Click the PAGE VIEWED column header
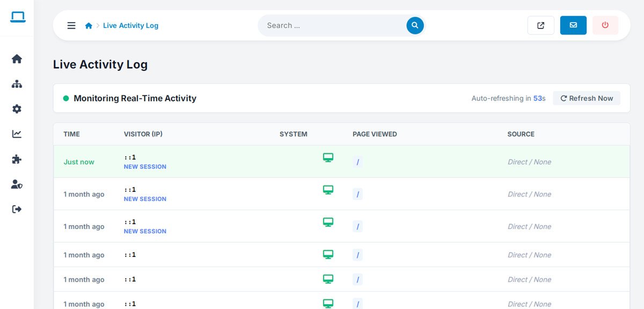Image resolution: width=644 pixels, height=309 pixels. 375,134
